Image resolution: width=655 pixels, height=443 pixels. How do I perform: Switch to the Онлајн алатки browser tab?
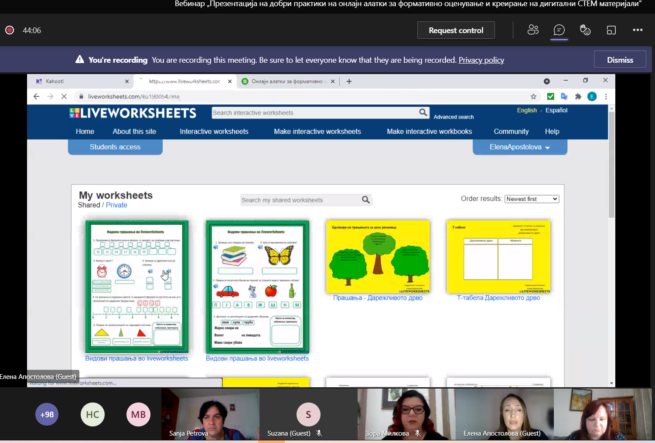pos(287,81)
